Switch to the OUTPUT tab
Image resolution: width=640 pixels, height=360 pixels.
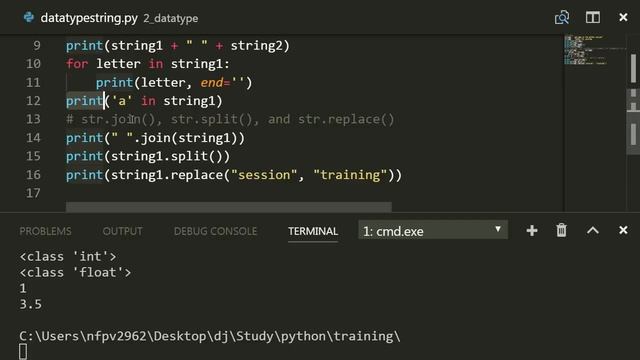(122, 231)
